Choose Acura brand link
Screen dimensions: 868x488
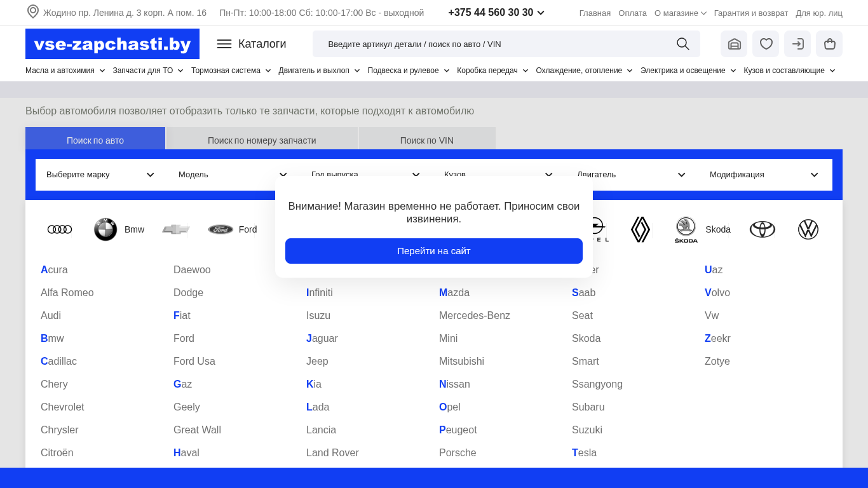(54, 270)
